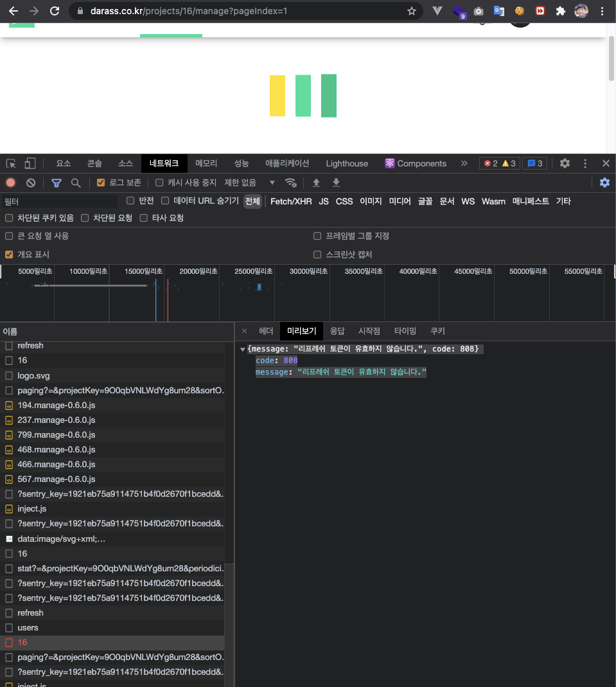Export HAR with the download arrow
The width and height of the screenshot is (616, 687).
[x=336, y=183]
